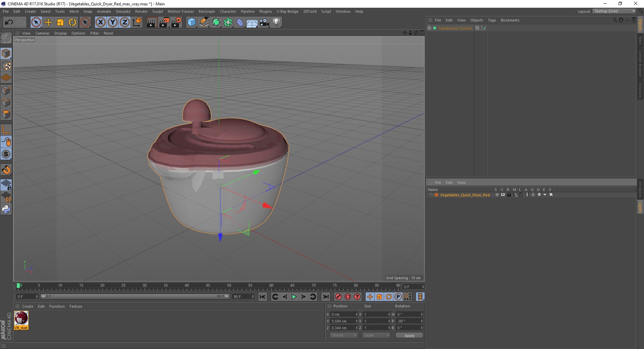Select the Live Selection tool
This screenshot has width=644, height=349.
pyautogui.click(x=36, y=22)
